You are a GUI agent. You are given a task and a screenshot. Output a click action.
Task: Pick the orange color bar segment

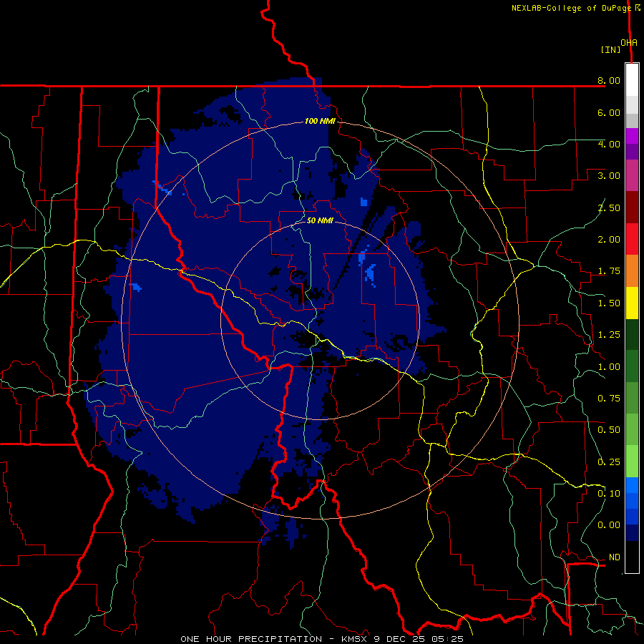[632, 271]
